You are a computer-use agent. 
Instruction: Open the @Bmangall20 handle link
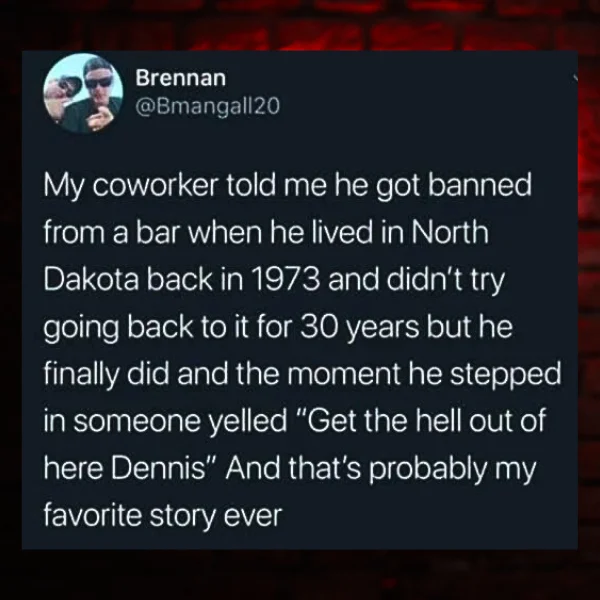207,106
